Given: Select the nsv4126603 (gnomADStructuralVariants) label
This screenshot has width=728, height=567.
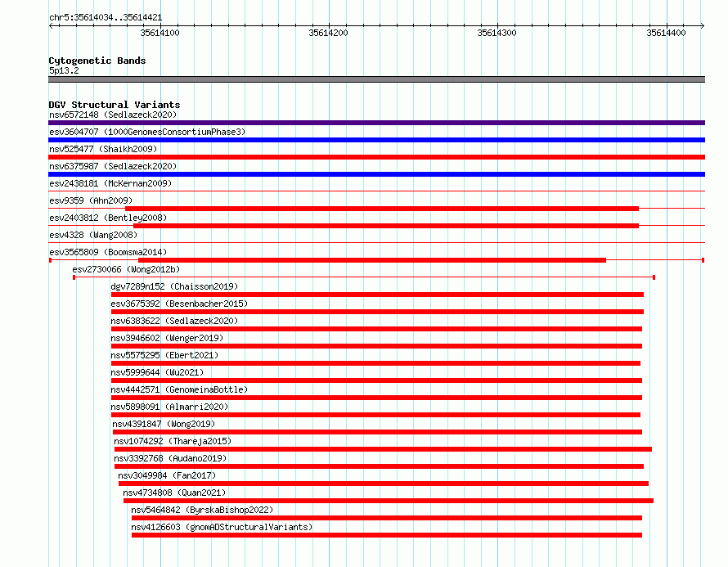Looking at the screenshot, I should [x=222, y=527].
